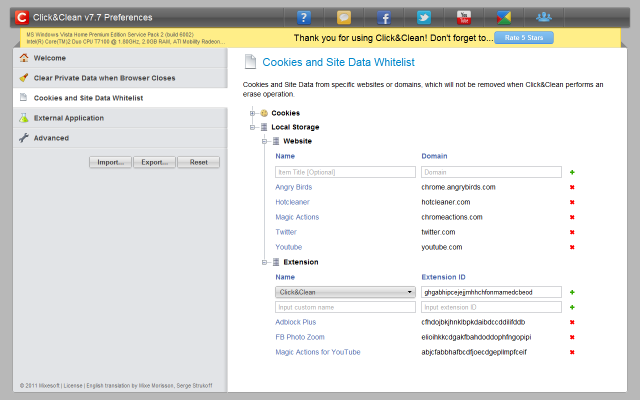This screenshot has width=640, height=400.
Task: Open the FB Photo Zoom name link
Action: (300, 337)
